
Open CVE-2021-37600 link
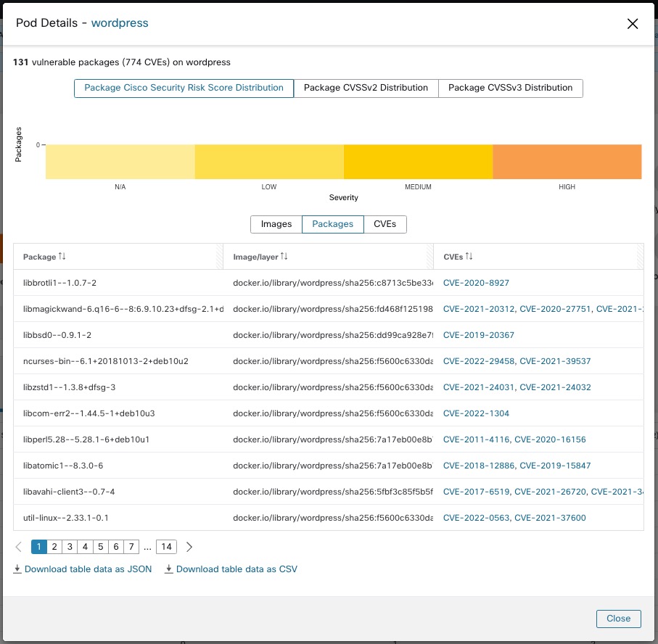coord(550,518)
